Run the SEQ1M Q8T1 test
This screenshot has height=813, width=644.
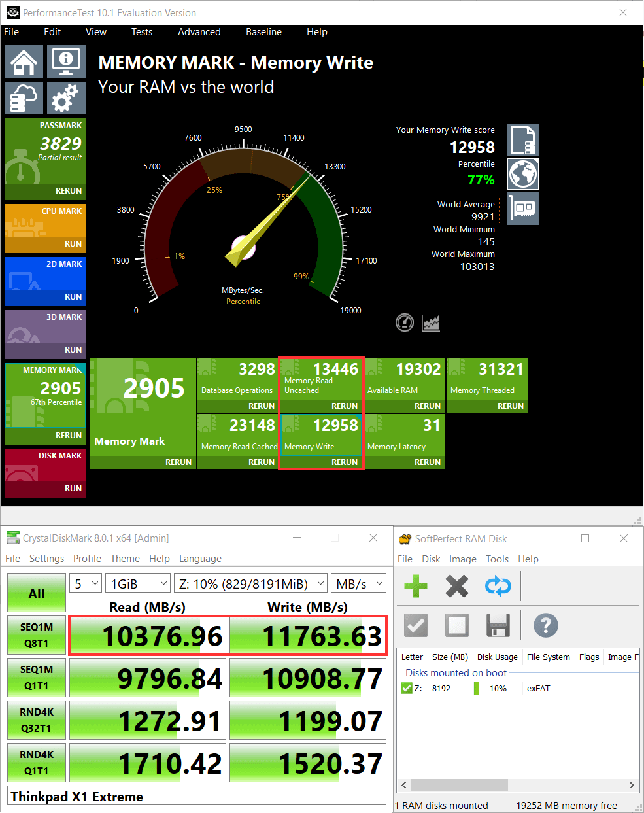[x=37, y=635]
